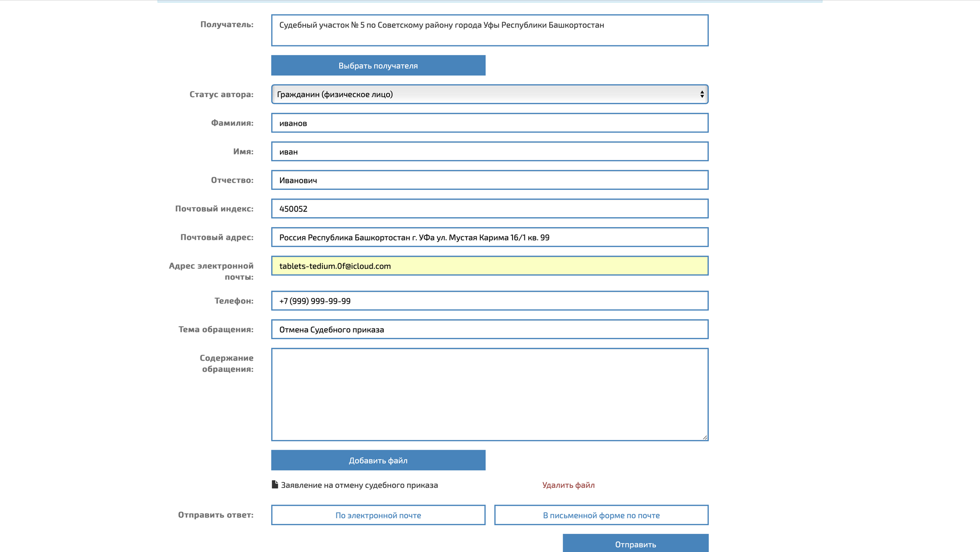Click the Отчество field containing Иванович
Image resolution: width=980 pixels, height=552 pixels.
click(x=490, y=180)
